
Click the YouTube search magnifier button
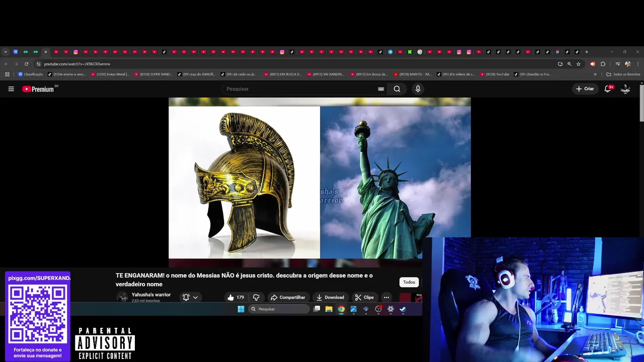(397, 89)
